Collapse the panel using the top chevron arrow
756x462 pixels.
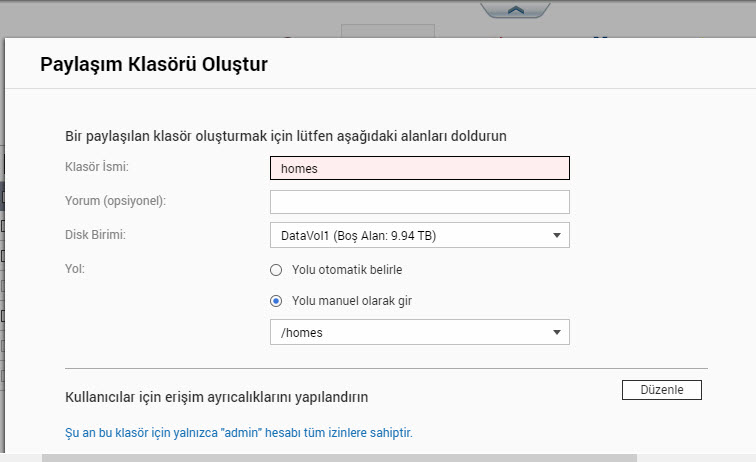coord(516,9)
